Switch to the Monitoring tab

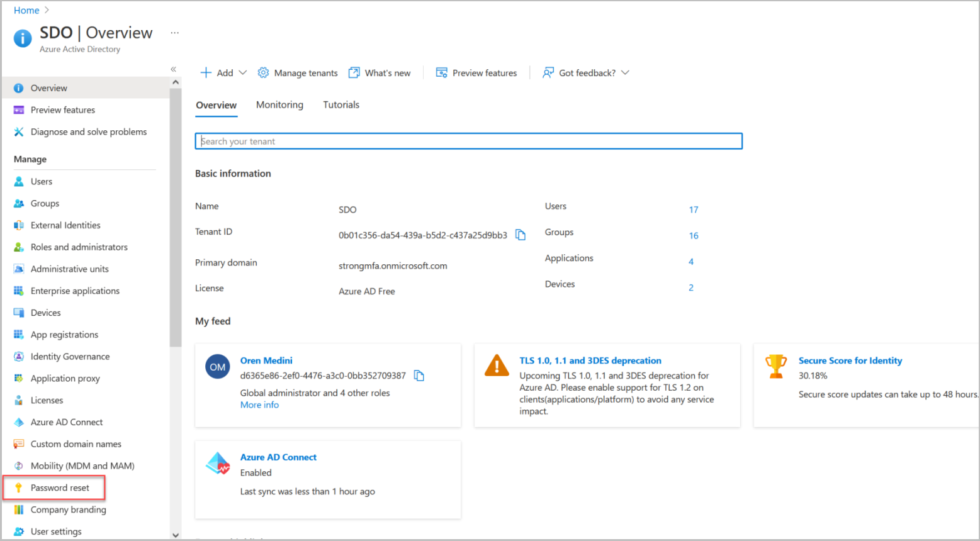[279, 105]
